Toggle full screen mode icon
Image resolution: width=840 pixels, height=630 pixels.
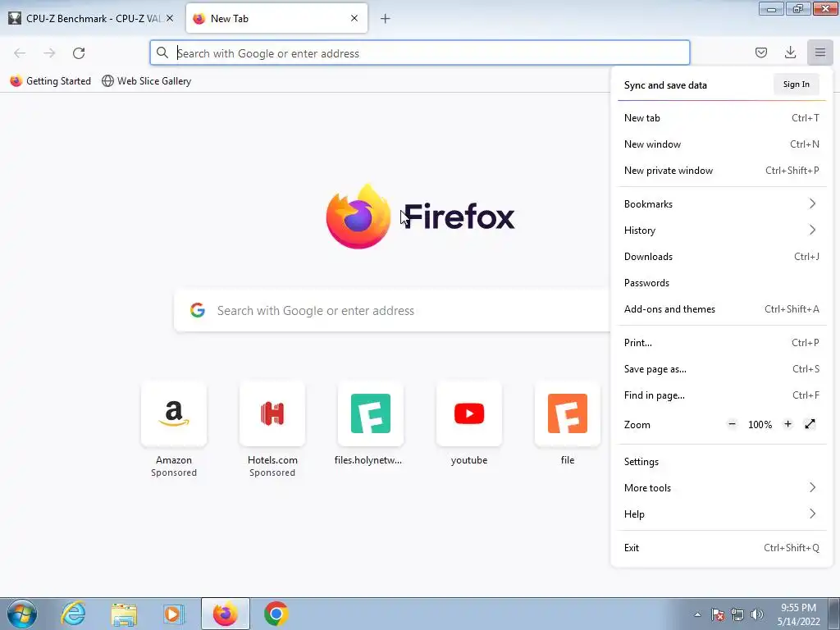click(810, 424)
